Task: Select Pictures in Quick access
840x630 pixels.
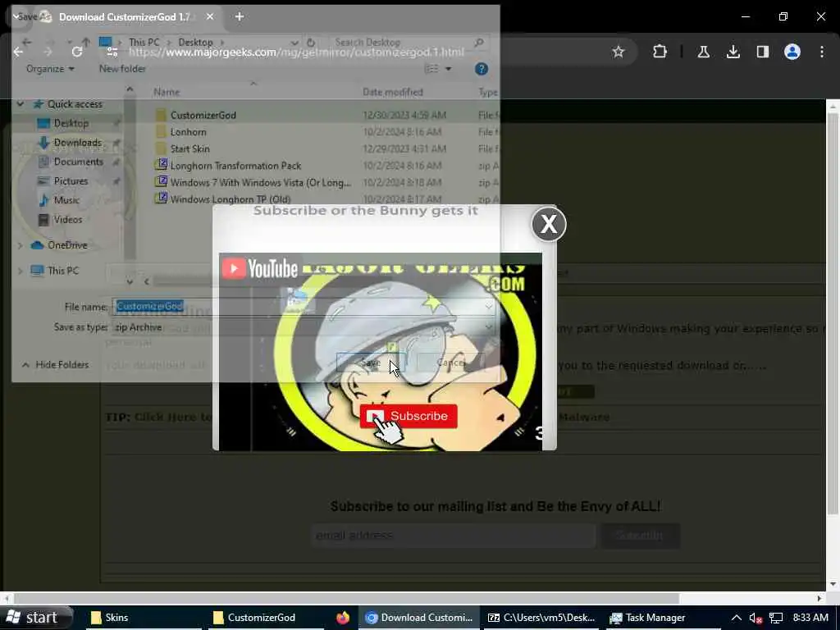Action: coord(71,181)
